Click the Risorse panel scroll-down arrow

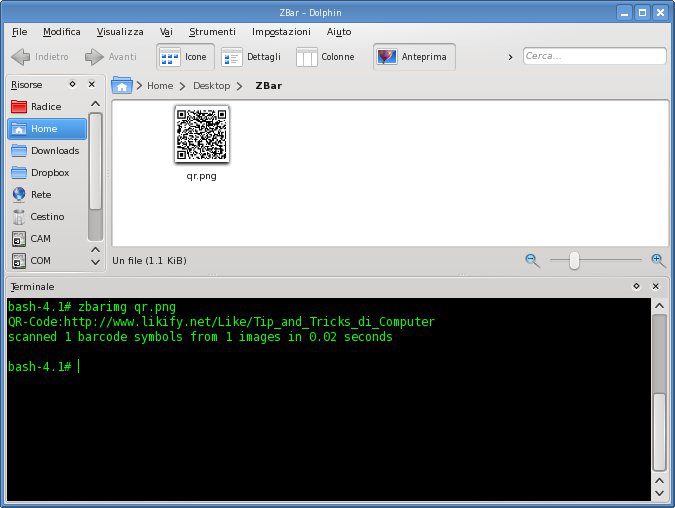(x=96, y=262)
